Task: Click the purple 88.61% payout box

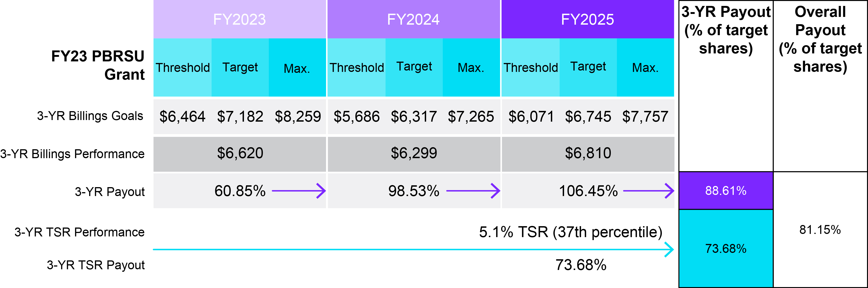Action: (x=726, y=191)
